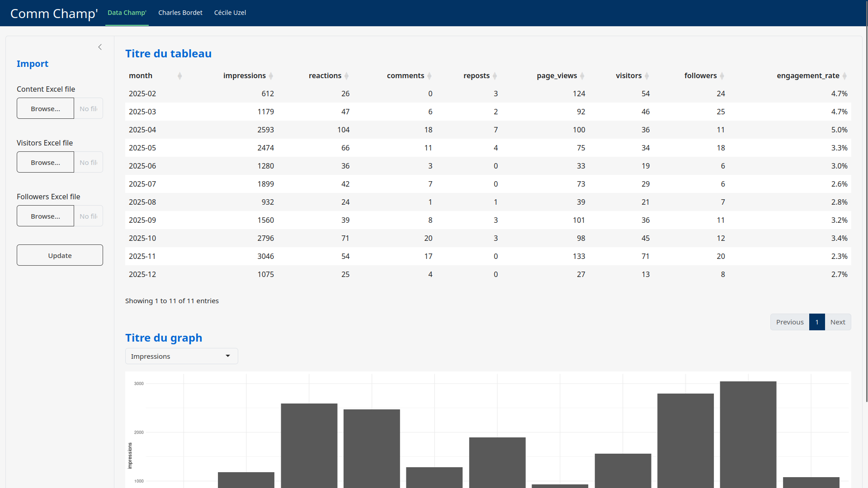Sort table by reposts column arrows
The image size is (868, 488).
tap(495, 76)
